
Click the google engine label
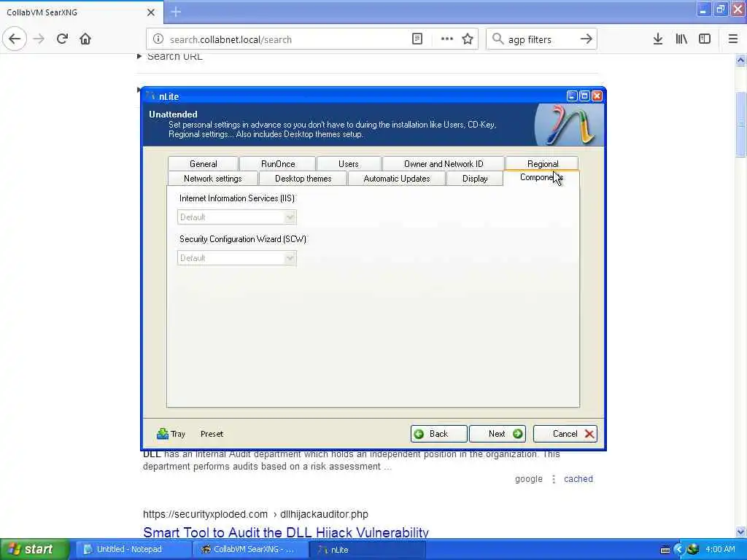point(528,479)
